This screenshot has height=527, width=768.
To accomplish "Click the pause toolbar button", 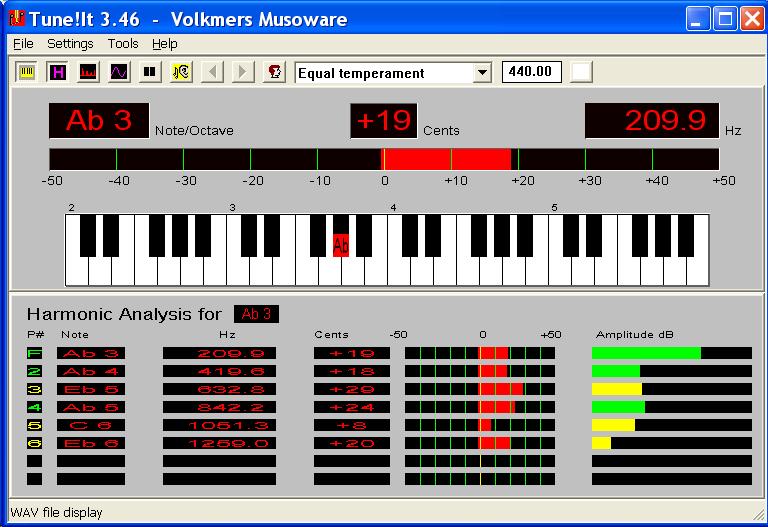I will (x=150, y=72).
